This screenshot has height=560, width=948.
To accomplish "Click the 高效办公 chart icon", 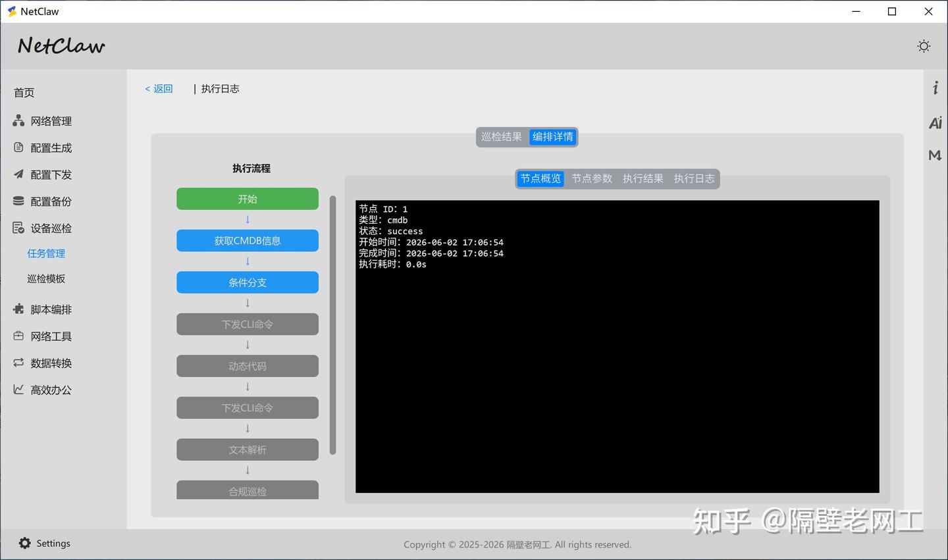I will pos(18,390).
